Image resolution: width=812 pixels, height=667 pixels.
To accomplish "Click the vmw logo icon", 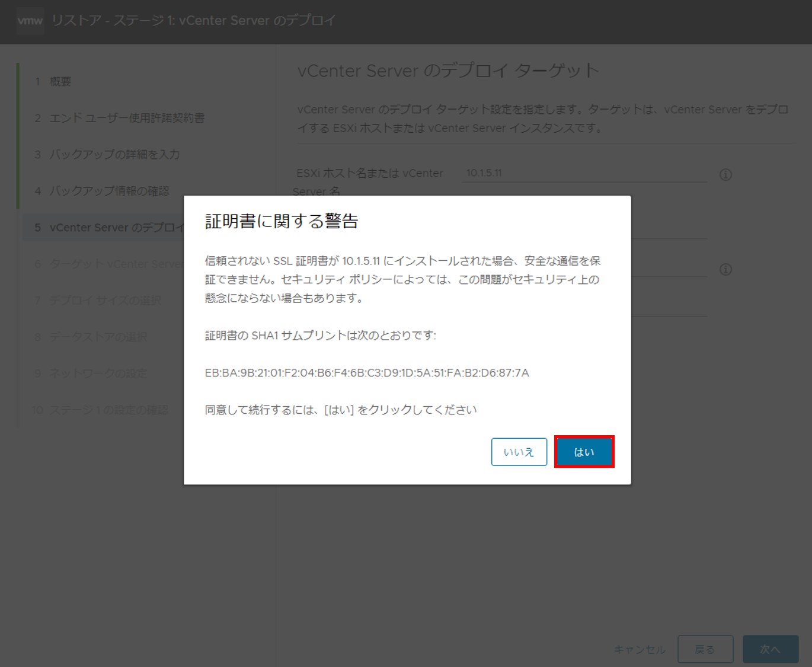I will pos(30,21).
